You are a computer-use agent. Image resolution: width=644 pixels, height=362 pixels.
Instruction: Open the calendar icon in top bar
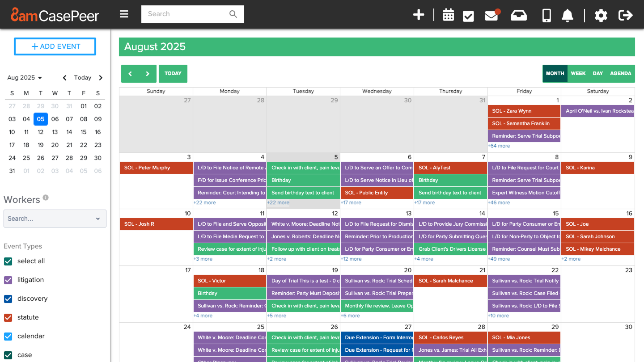(448, 15)
